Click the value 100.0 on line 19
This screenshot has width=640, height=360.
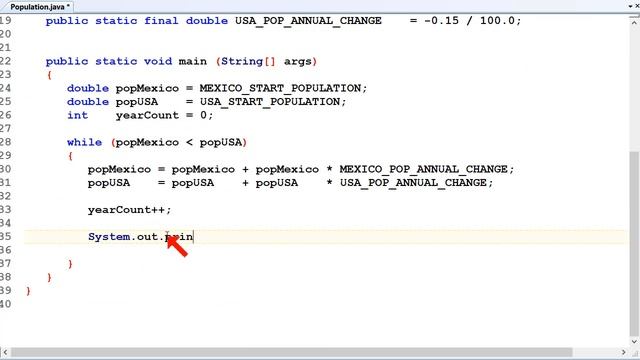497,20
